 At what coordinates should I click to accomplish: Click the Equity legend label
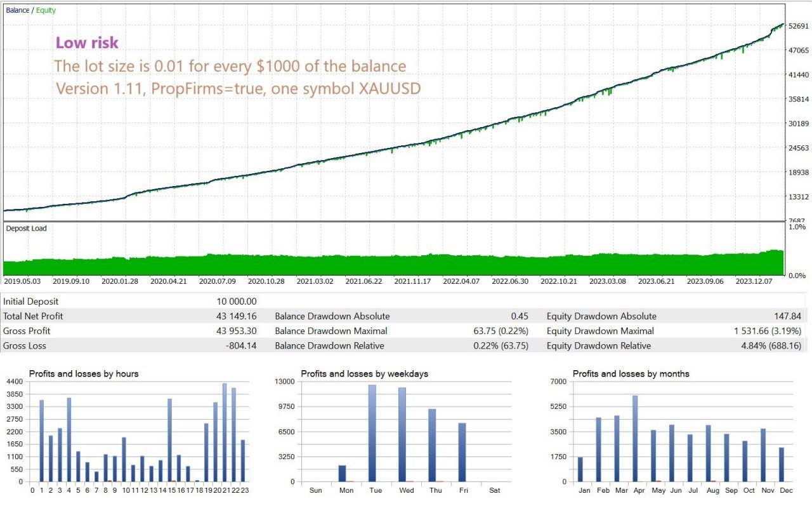click(x=46, y=10)
